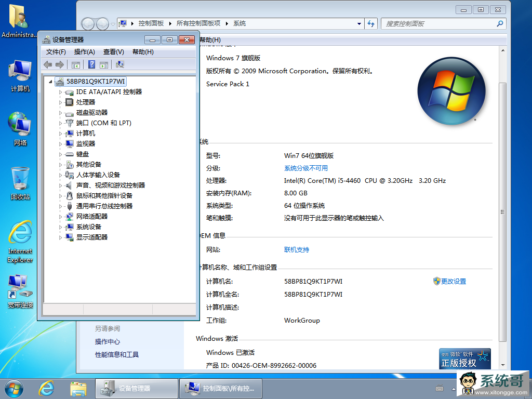Click the back arrow in Device Manager toolbar
The width and height of the screenshot is (532, 399).
tap(48, 64)
